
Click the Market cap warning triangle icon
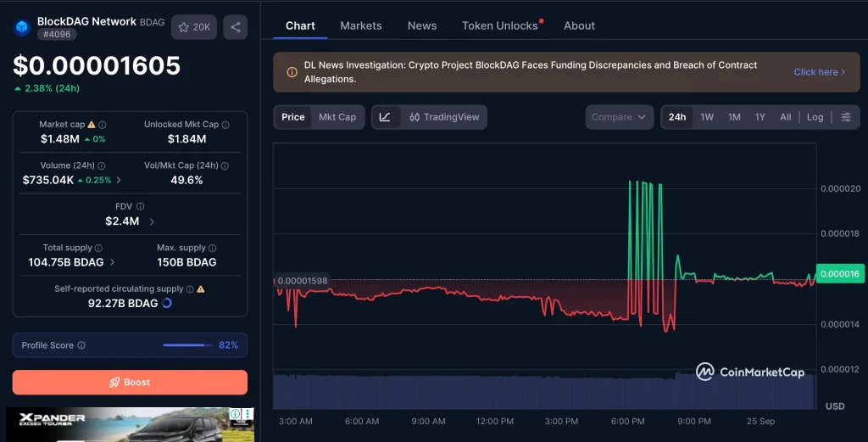click(x=92, y=125)
